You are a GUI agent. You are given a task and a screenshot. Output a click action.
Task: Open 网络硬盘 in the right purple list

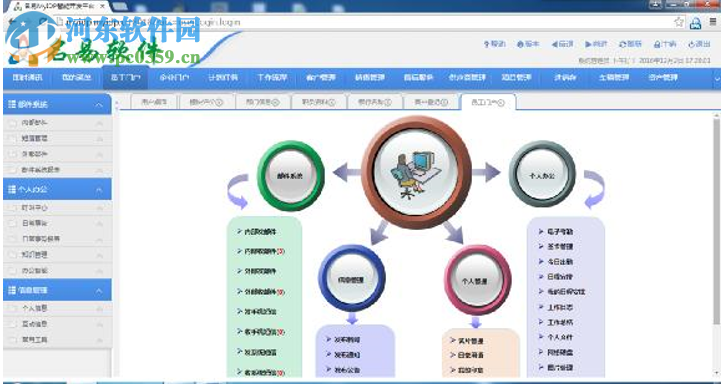click(x=560, y=353)
